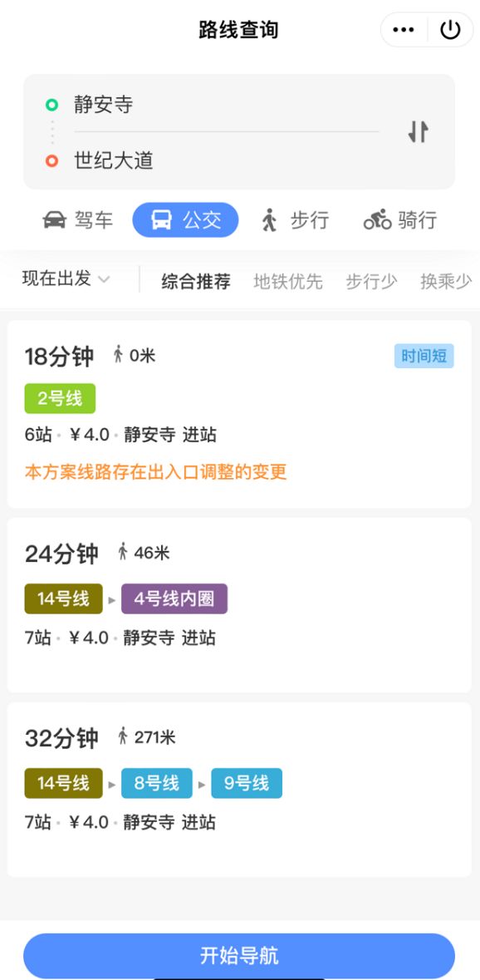
Task: Switch to 步行 walking mode
Action: [x=271, y=219]
